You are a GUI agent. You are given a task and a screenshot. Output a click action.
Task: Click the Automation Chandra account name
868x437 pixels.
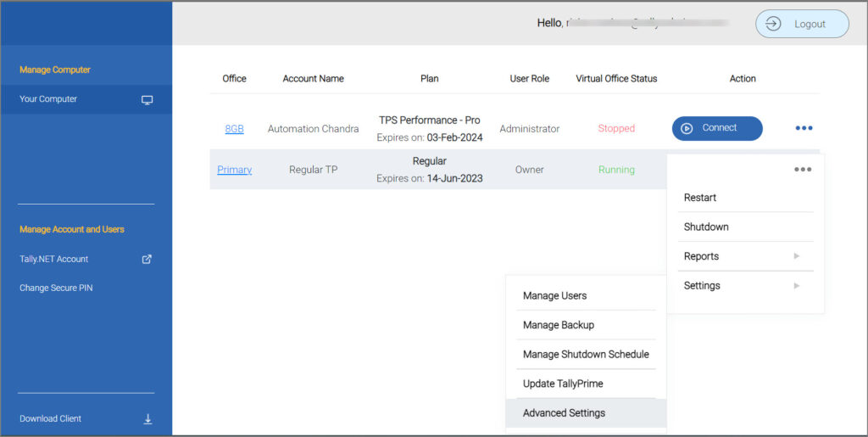(314, 128)
